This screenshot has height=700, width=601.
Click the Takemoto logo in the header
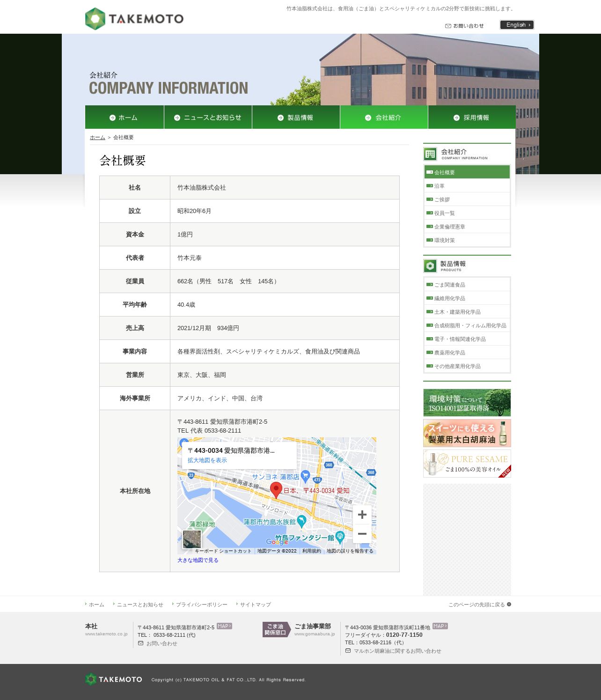point(134,19)
